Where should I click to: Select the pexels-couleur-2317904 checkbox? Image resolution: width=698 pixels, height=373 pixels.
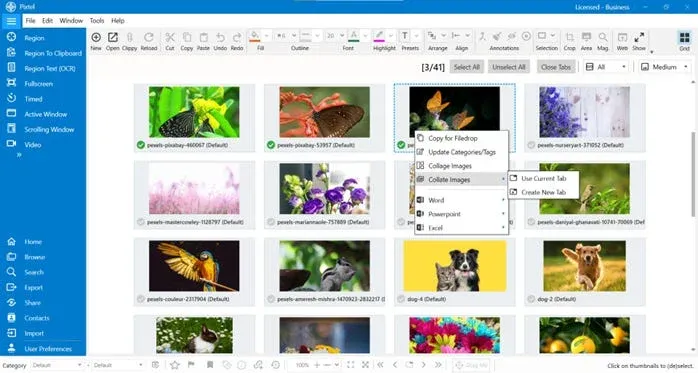141,299
